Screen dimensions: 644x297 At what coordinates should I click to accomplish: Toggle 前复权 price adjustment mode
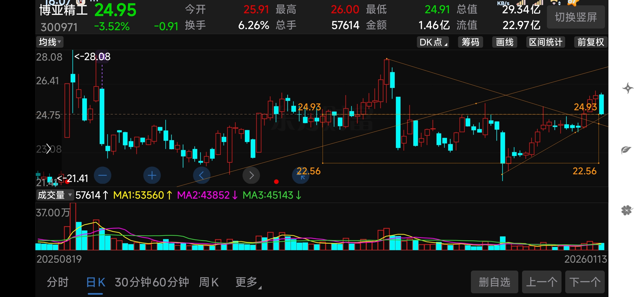591,42
